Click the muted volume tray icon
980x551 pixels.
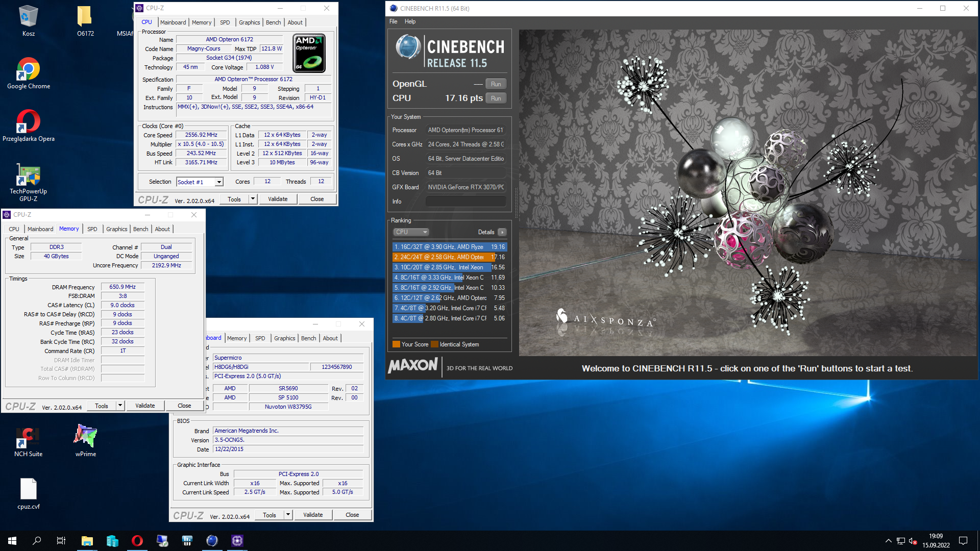point(913,541)
